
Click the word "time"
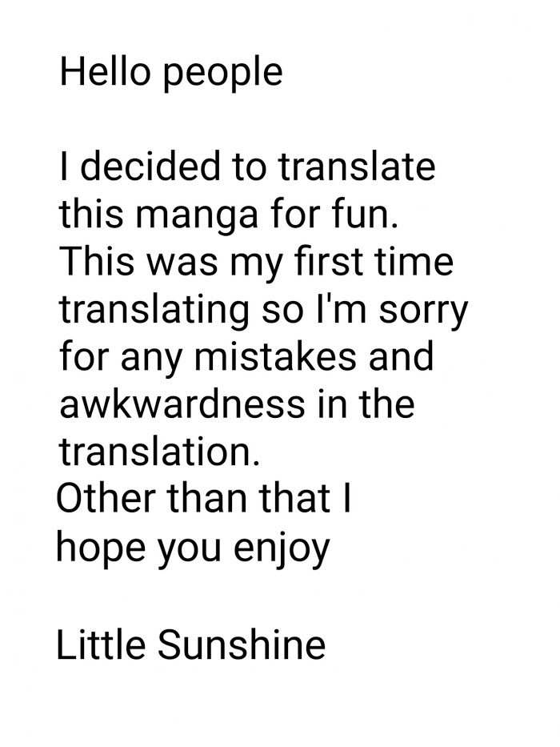click(415, 262)
